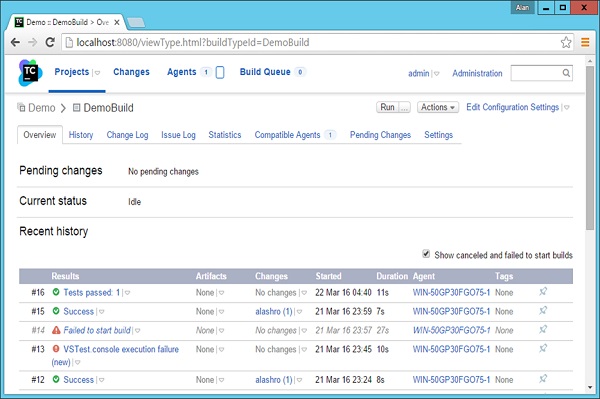Click the Alan profile button in title bar
The image size is (600, 399).
point(522,8)
